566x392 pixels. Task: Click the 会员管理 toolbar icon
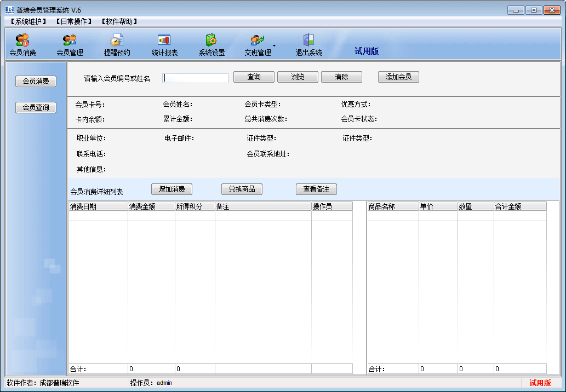70,41
